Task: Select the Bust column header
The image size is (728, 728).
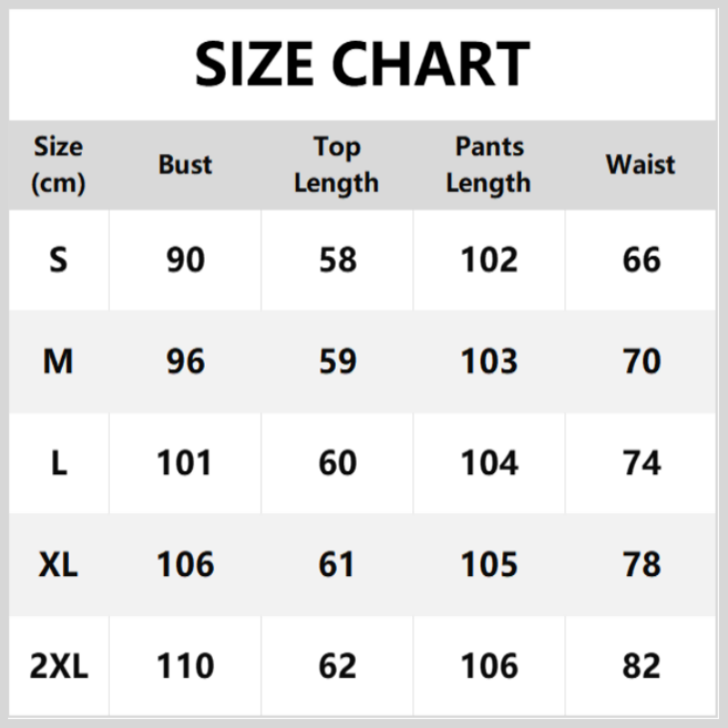Action: click(185, 165)
